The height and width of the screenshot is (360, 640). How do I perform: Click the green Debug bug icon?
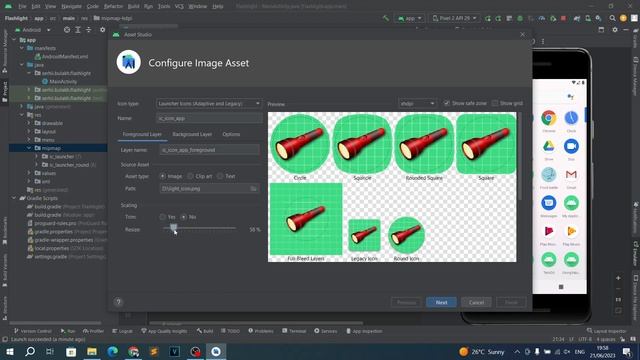coord(520,18)
